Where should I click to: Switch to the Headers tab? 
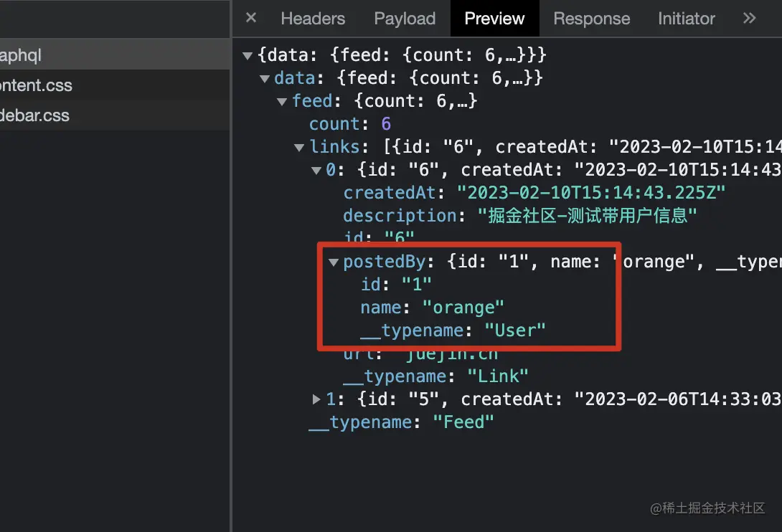click(x=313, y=19)
